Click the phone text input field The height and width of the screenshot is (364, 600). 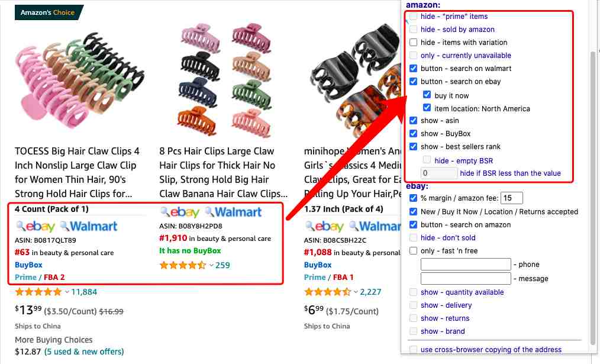466,264
